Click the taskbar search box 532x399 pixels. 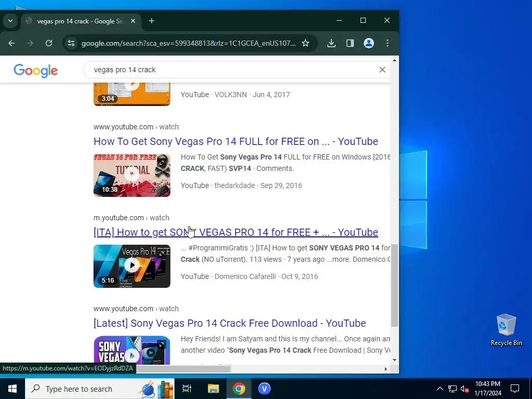click(x=100, y=389)
